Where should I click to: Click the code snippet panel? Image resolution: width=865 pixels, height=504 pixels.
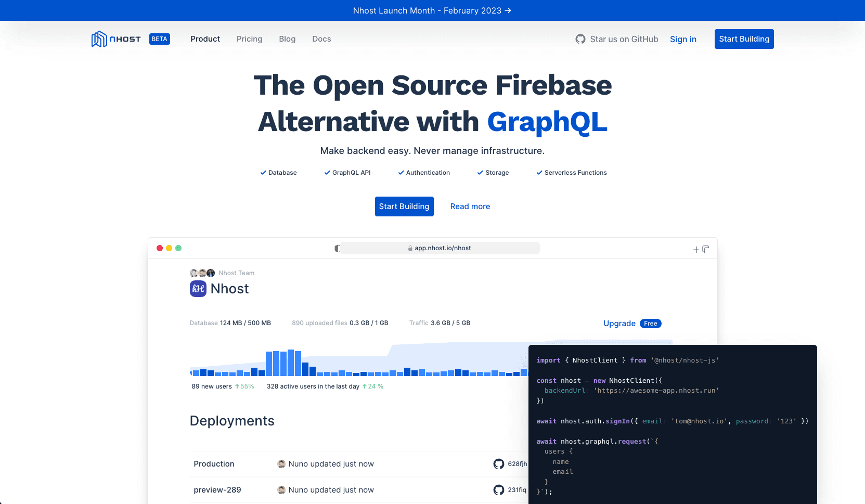673,424
